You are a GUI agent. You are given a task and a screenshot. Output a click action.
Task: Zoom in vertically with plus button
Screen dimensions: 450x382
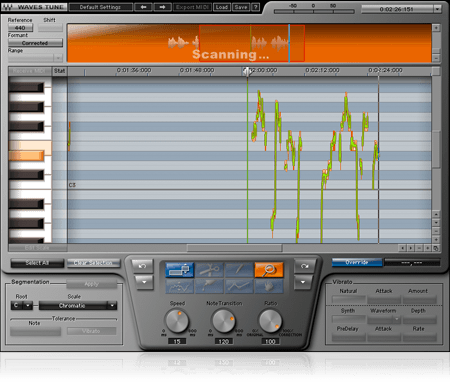click(436, 240)
